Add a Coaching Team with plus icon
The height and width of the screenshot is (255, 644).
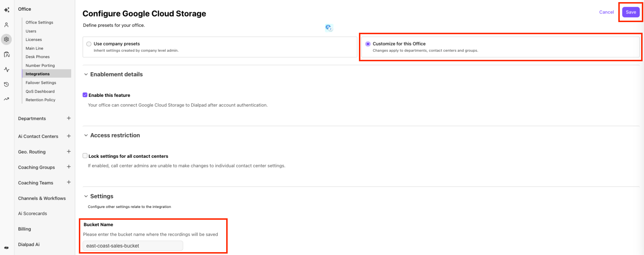click(x=69, y=182)
